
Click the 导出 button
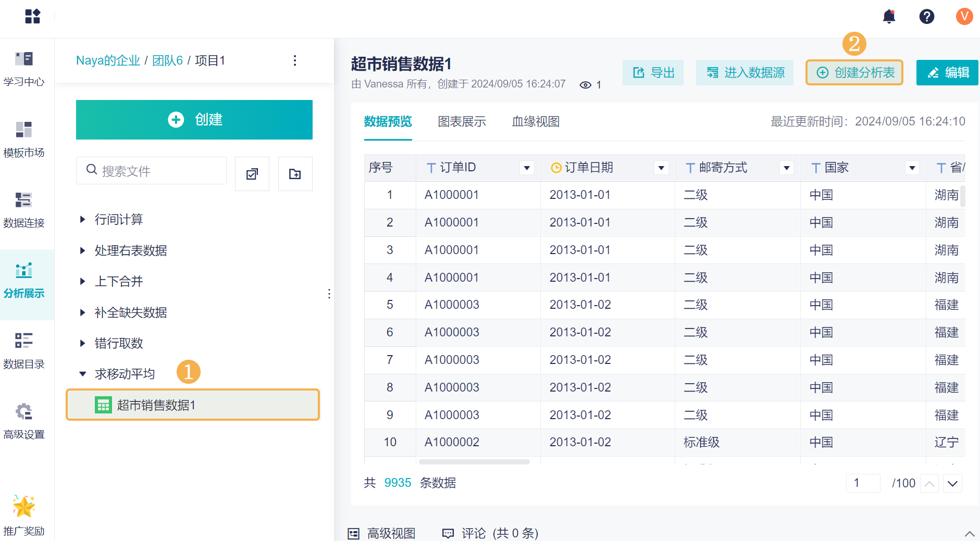pyautogui.click(x=653, y=72)
